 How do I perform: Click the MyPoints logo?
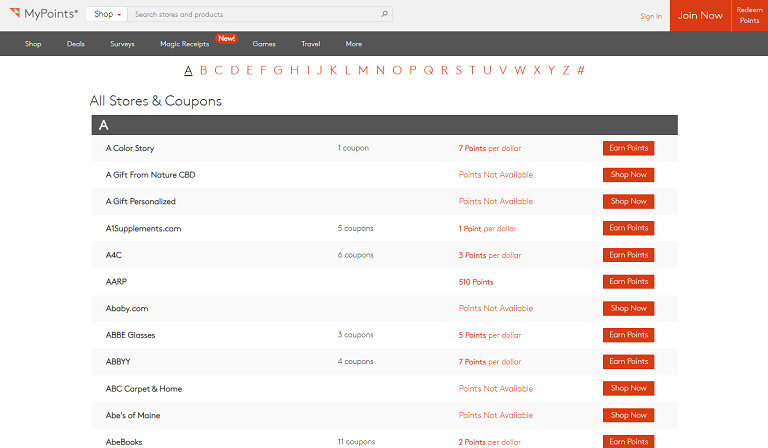coord(44,14)
